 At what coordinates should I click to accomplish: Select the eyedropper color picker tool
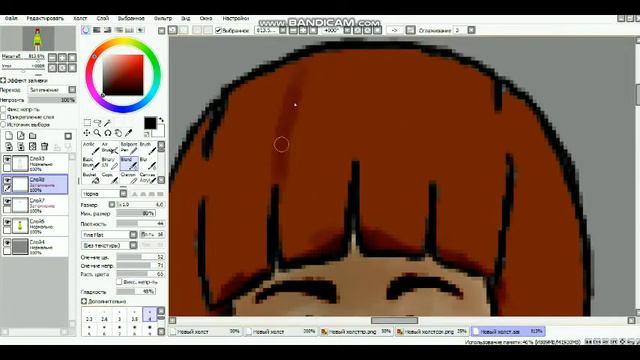[129, 133]
